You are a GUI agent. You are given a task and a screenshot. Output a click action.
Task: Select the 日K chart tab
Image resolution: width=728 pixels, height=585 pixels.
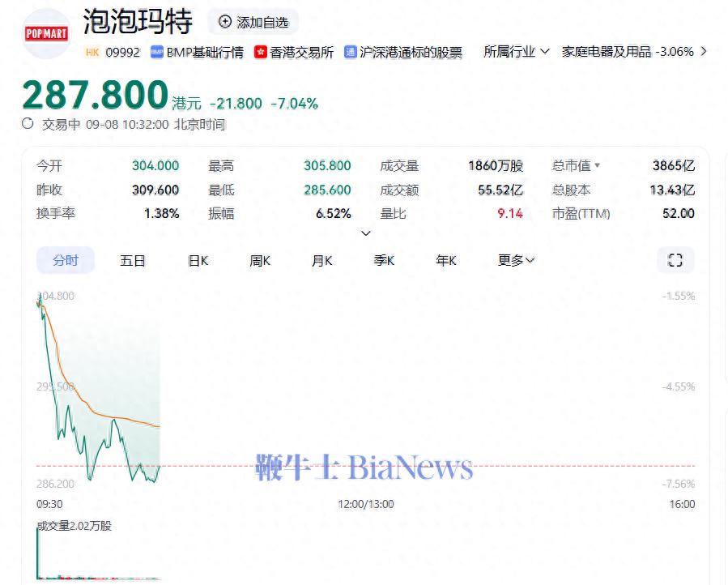tap(198, 260)
